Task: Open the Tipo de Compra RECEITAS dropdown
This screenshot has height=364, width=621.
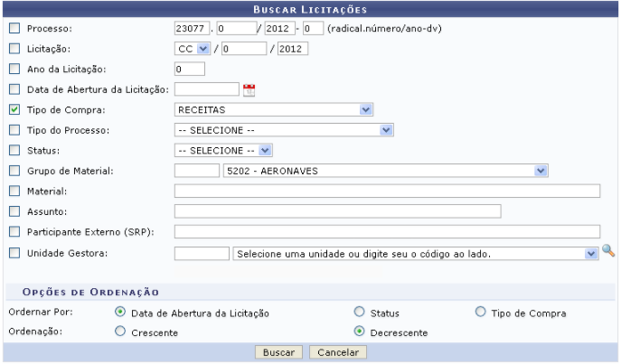Action: tap(274, 109)
